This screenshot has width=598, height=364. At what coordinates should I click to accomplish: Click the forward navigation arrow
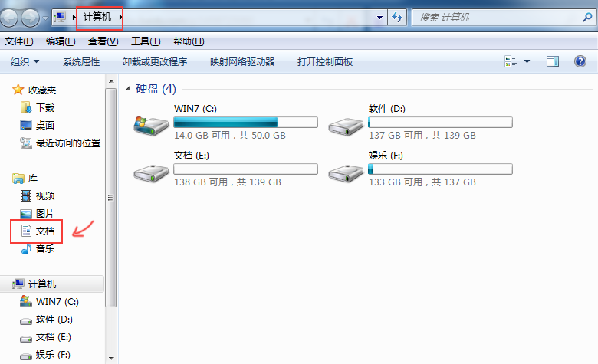[x=30, y=18]
